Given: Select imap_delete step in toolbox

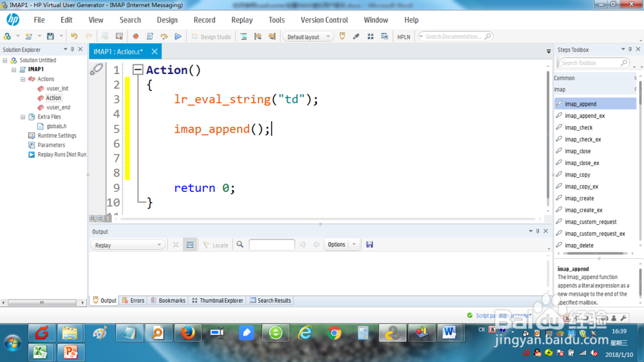Looking at the screenshot, I should [579, 245].
